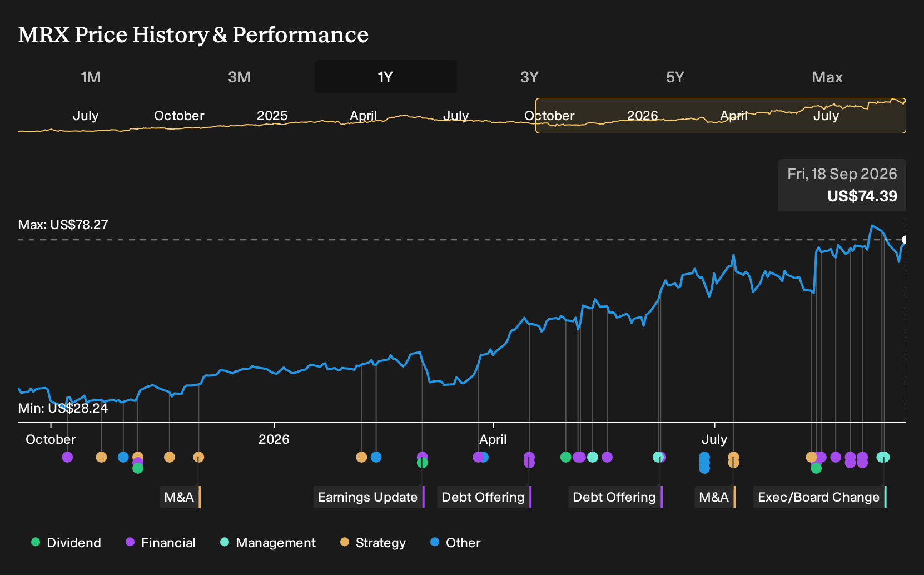Click the highlighted range window in overview chart
The image size is (924, 575).
pos(721,116)
